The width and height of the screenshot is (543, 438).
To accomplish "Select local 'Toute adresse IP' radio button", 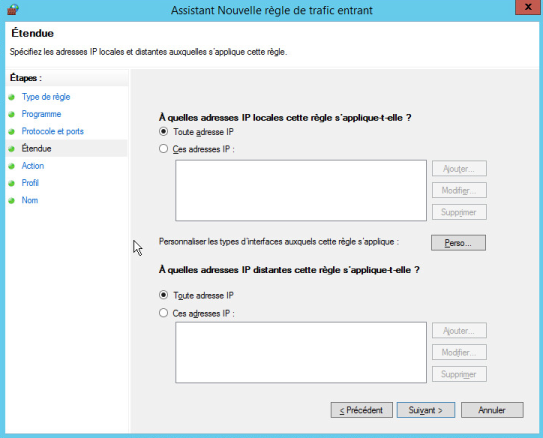I will coord(163,132).
